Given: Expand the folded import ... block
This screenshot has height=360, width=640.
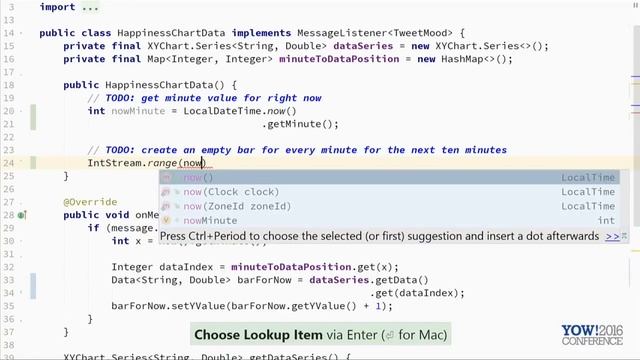Looking at the screenshot, I should point(90,7).
